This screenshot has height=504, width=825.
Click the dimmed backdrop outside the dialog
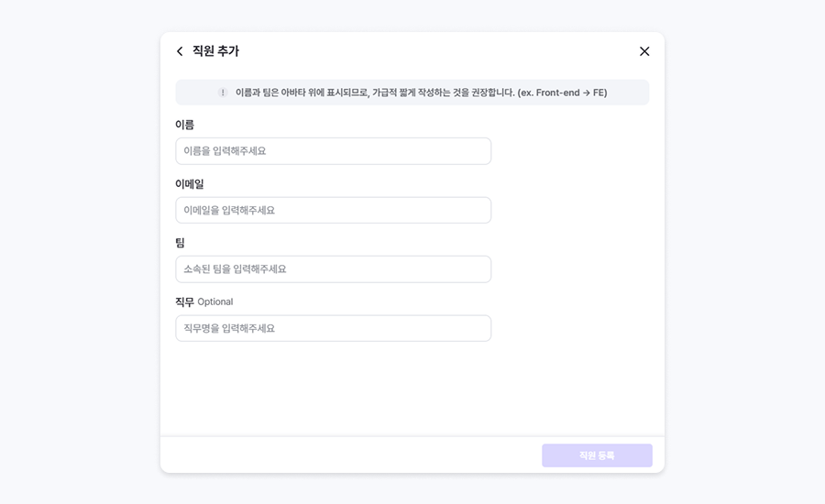click(73, 275)
